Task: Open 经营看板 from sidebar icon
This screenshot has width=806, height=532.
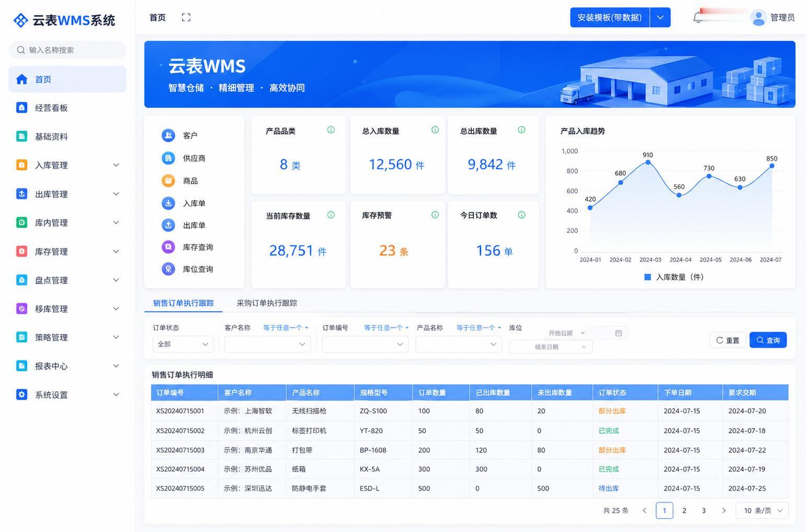Action: click(22, 108)
